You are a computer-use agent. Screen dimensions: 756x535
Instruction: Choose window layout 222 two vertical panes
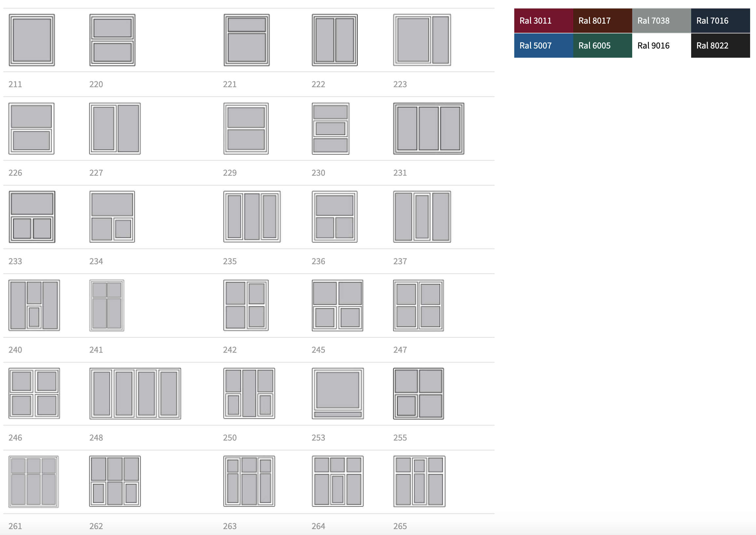(x=334, y=40)
